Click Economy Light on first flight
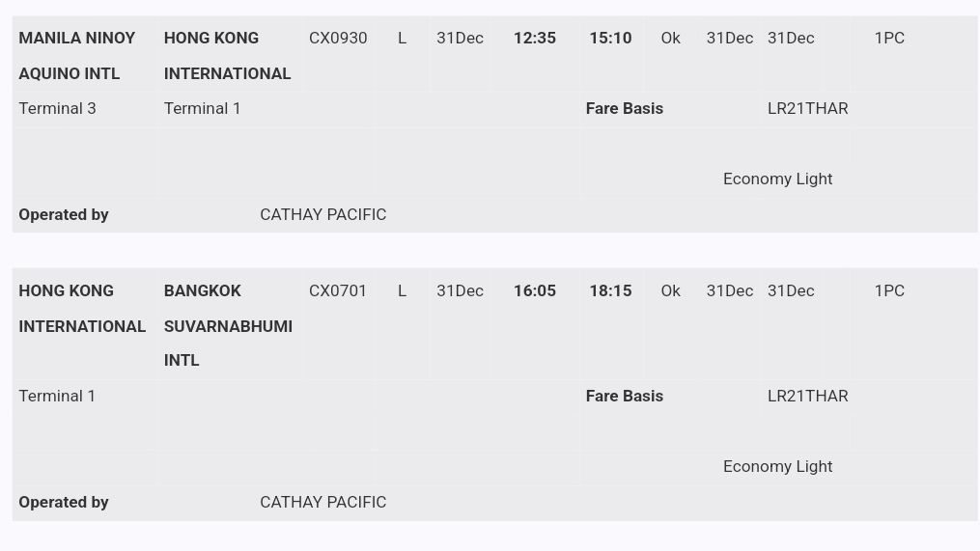Screen dimensions: 980x551 pos(777,179)
